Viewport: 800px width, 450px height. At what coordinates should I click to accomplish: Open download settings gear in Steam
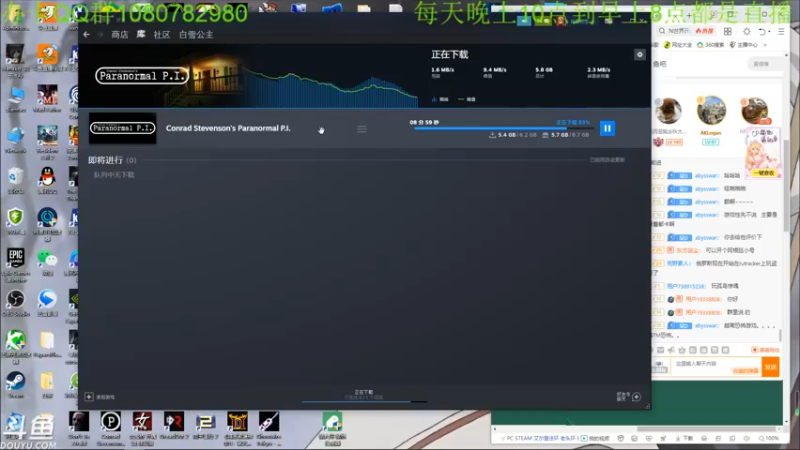tap(639, 55)
